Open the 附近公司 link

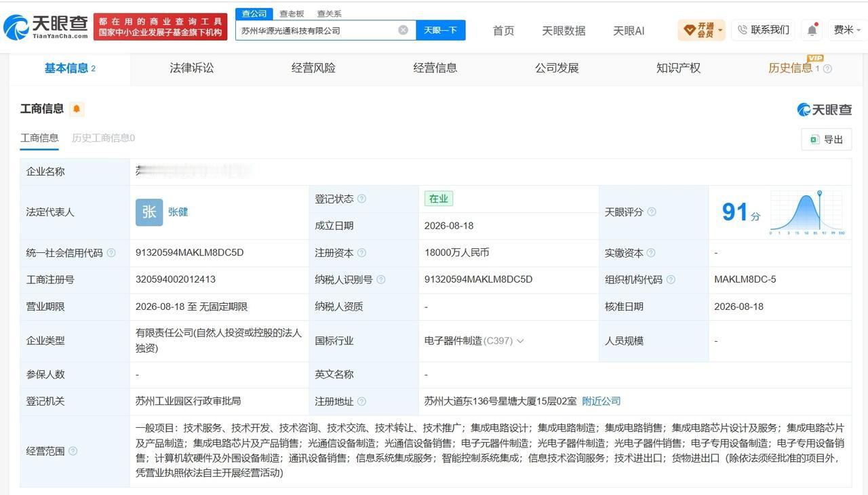601,401
